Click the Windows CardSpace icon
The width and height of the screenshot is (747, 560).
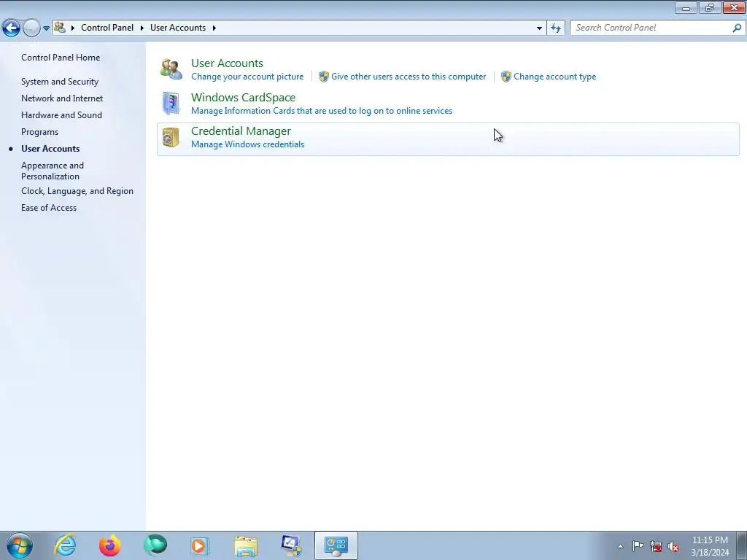tap(171, 104)
